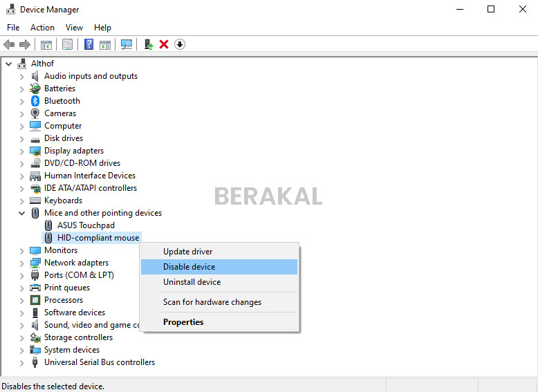The image size is (538, 392).
Task: Click the Scan for hardware changes monitor icon
Action: (127, 44)
